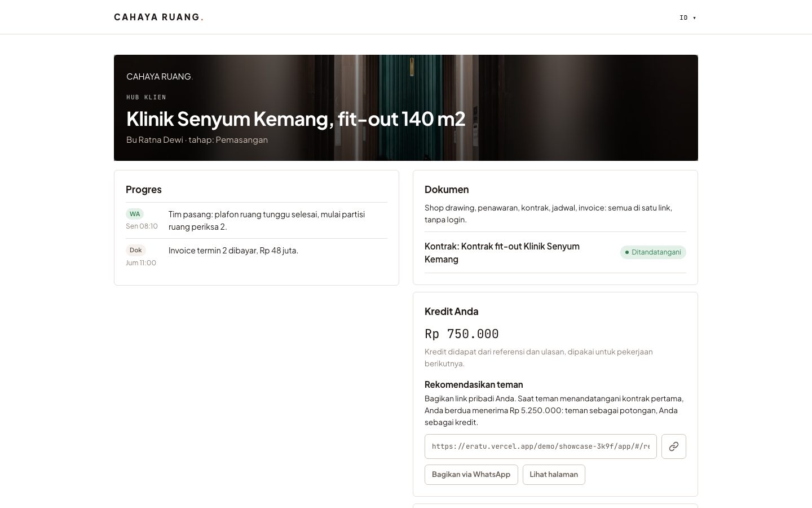This screenshot has height=508, width=812.
Task: Click the Rp 750.000 credit amount
Action: (462, 334)
